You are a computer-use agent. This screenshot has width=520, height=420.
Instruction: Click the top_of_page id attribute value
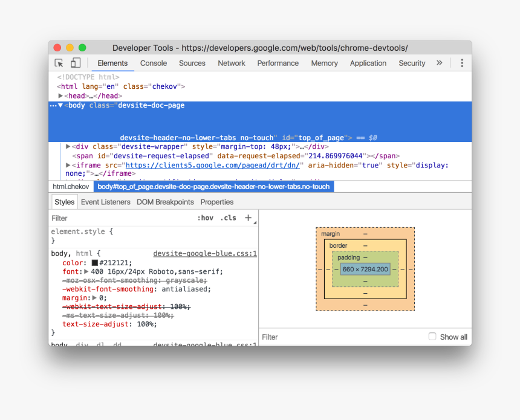click(x=321, y=138)
